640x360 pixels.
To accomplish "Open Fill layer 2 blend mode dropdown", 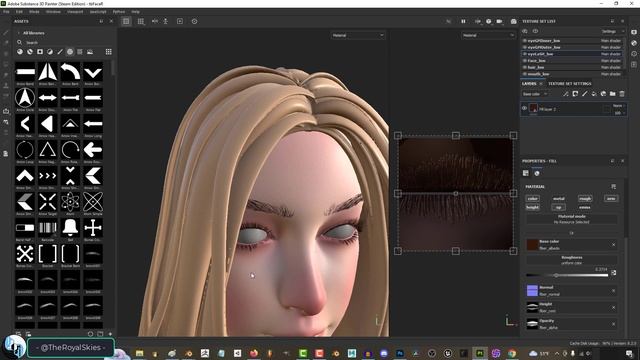I will [618, 106].
